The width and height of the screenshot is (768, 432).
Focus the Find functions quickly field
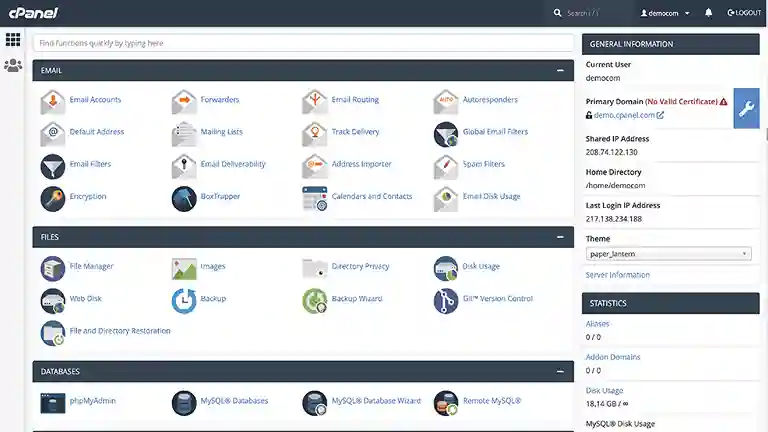coord(303,43)
